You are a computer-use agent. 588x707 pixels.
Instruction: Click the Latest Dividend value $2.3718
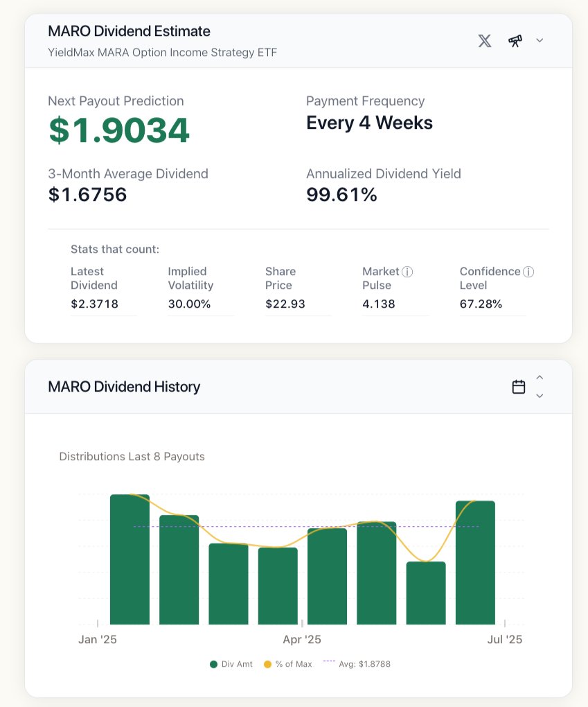95,304
